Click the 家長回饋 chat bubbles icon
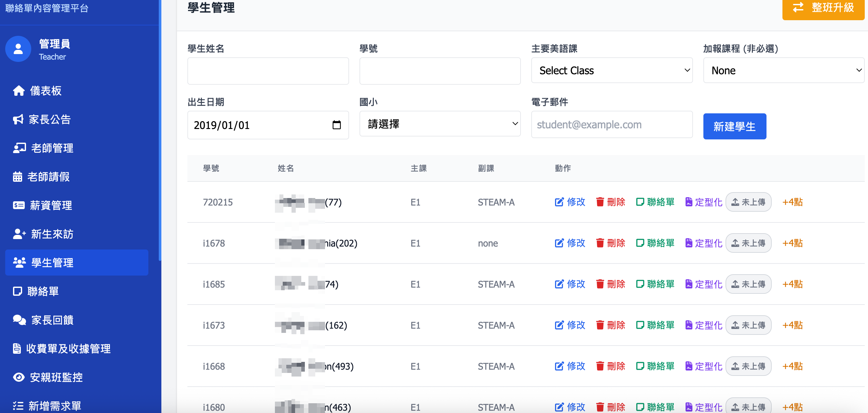Screen dimensions: 868x413 (19, 320)
